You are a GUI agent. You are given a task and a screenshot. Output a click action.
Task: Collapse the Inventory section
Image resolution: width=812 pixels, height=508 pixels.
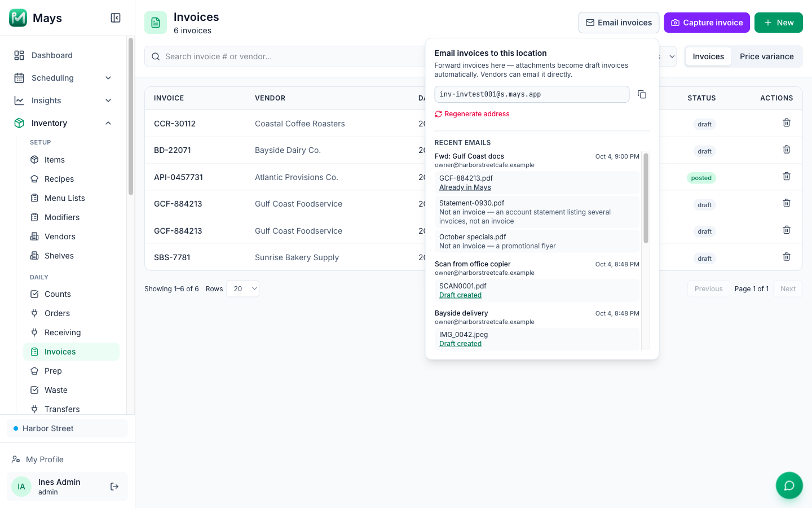pyautogui.click(x=63, y=123)
